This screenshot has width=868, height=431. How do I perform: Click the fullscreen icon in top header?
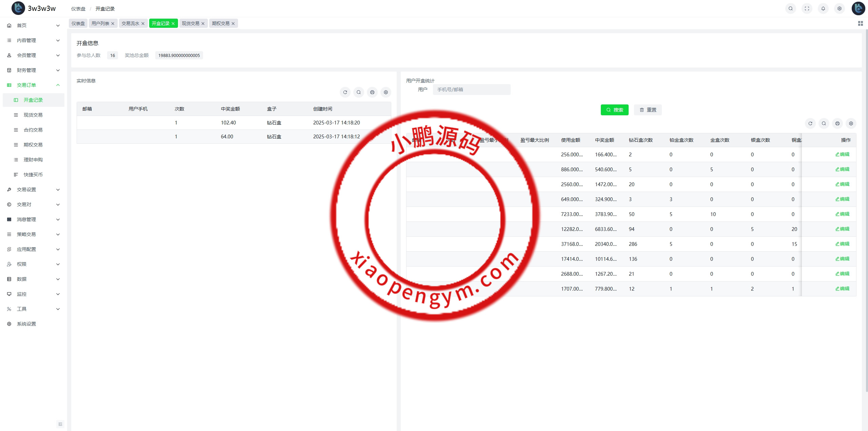[807, 8]
